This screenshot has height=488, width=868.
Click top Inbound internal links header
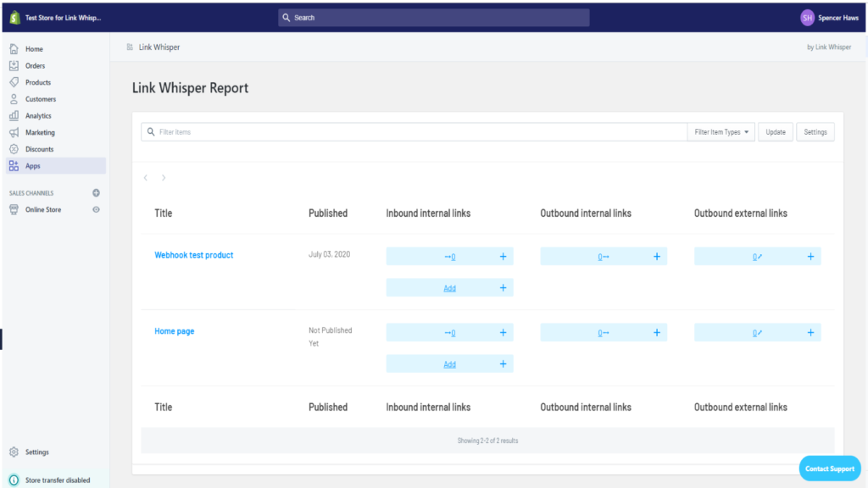(x=428, y=213)
